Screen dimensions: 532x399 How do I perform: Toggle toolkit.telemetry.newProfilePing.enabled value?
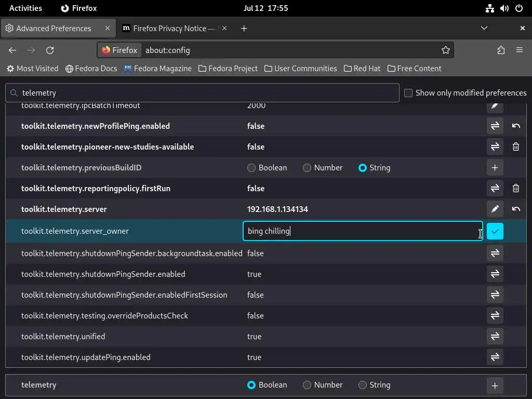495,126
